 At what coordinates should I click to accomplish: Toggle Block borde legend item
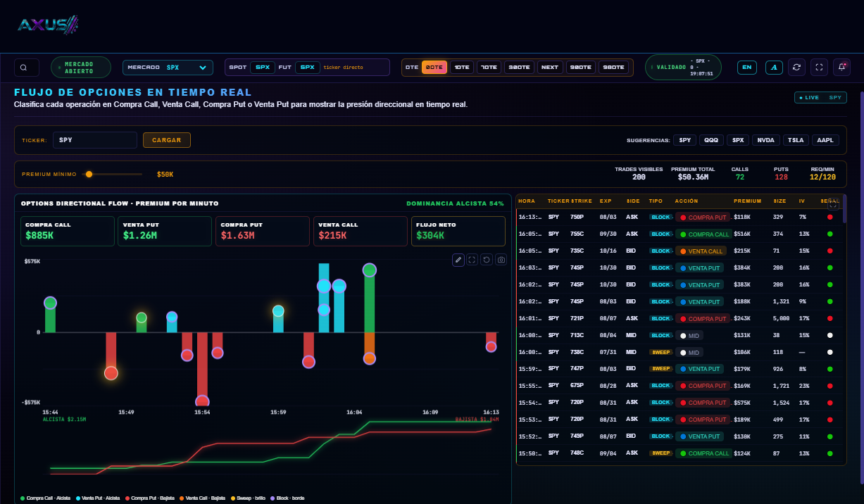tap(287, 498)
